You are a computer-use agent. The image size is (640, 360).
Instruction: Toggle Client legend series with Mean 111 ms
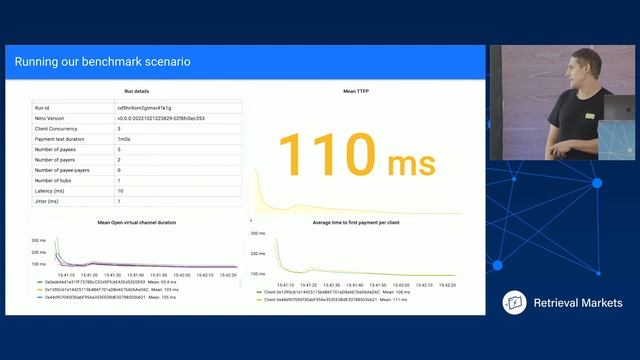[x=336, y=300]
